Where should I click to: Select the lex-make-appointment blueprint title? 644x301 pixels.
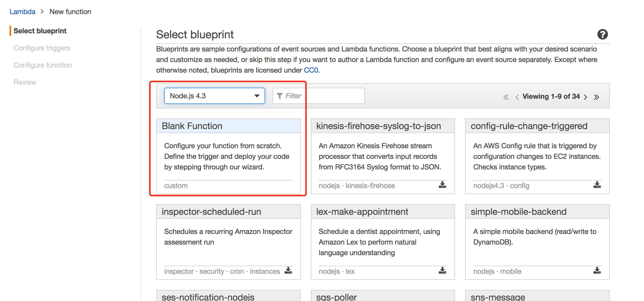click(x=362, y=212)
